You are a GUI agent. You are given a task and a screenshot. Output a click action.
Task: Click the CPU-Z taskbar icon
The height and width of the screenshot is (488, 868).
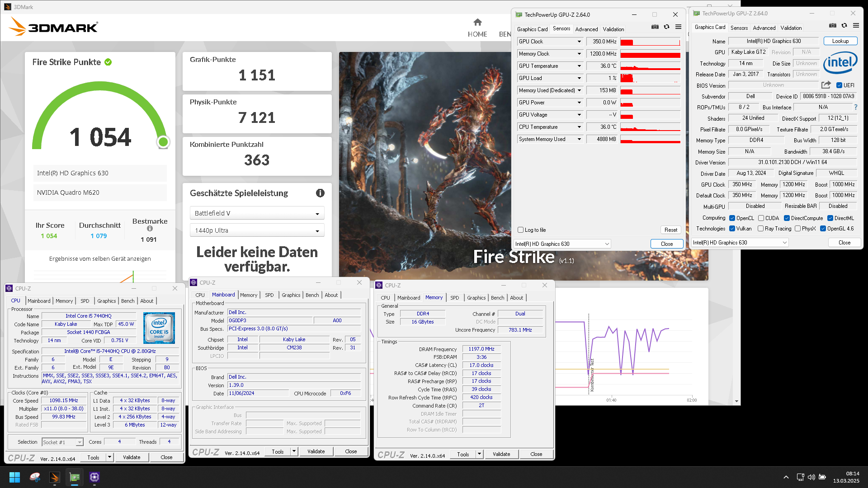[94, 477]
